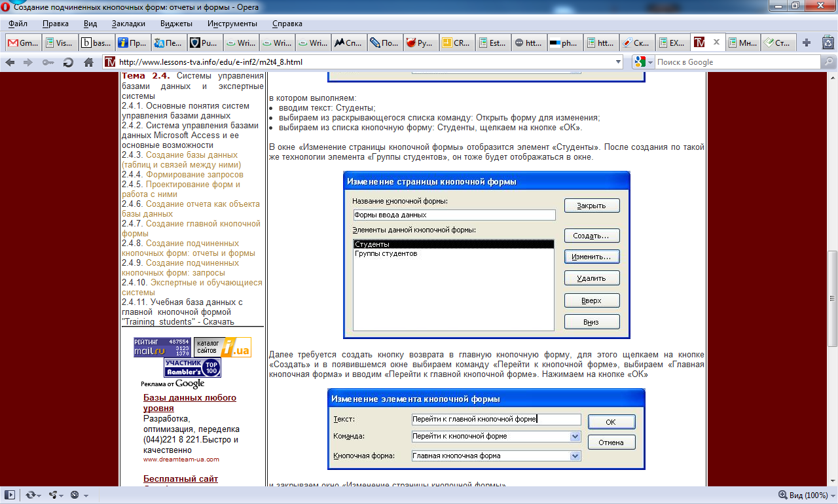Open the Инструменты menu

tap(232, 24)
